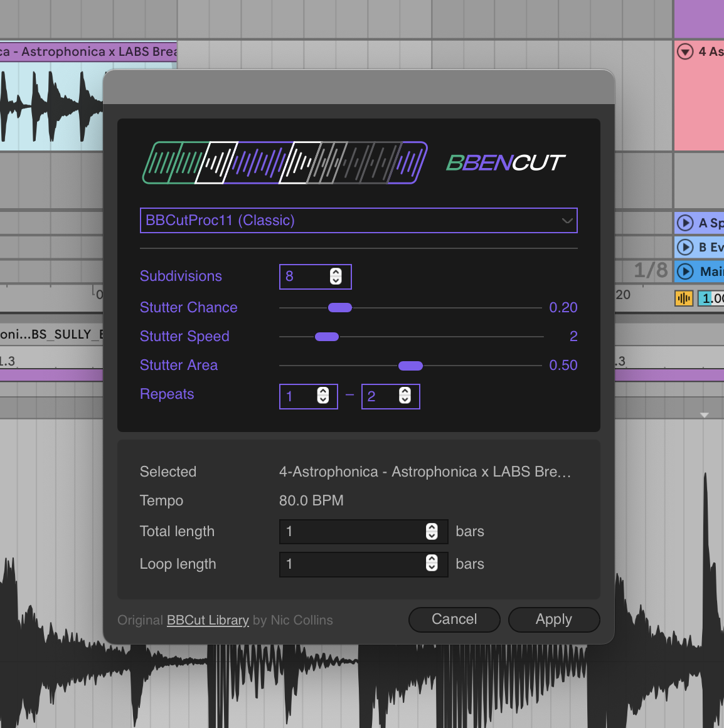Click the BBENCUT waveform slices graphic
This screenshot has height=728, width=724.
point(285,162)
